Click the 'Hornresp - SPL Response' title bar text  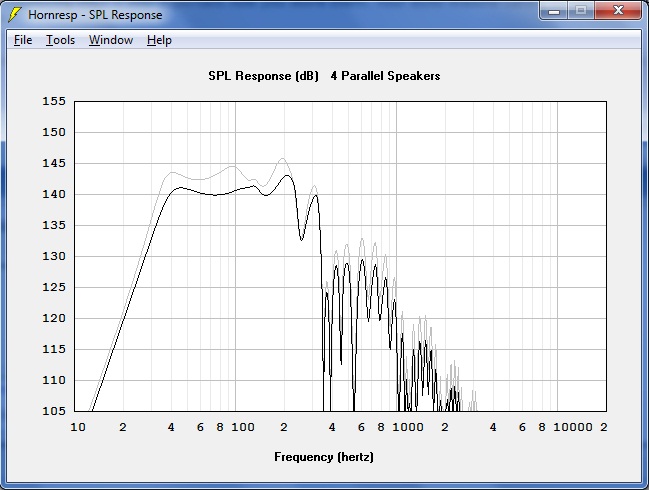point(95,15)
